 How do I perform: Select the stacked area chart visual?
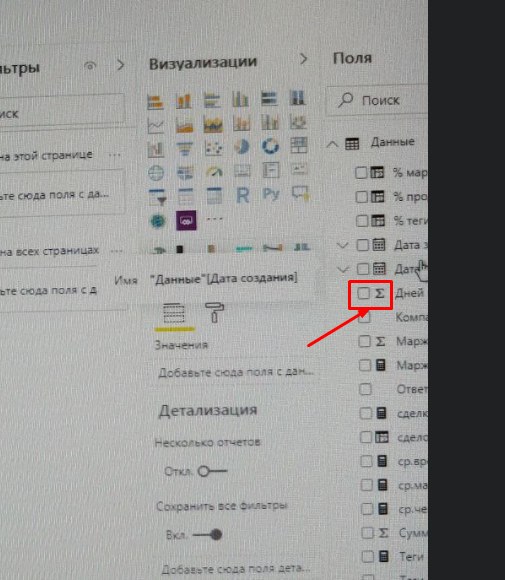(x=213, y=124)
